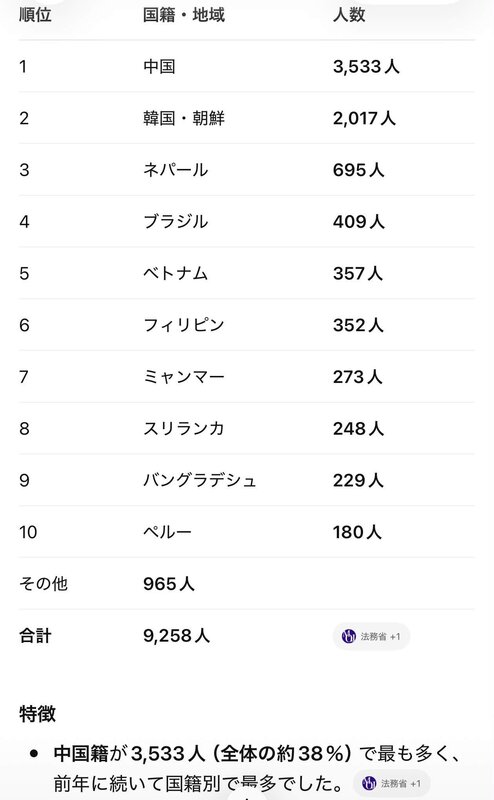Click the 韓国・朝鮮 table cell
Viewport: 494px width, 800px height.
click(x=184, y=118)
